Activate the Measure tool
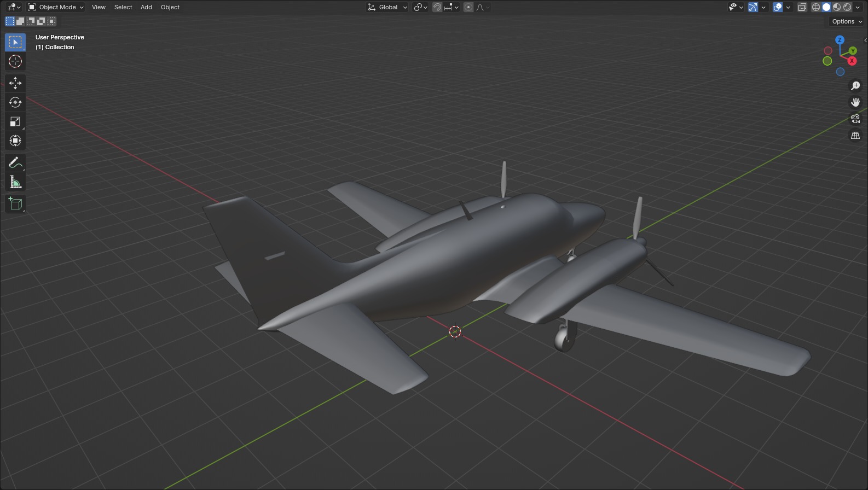The width and height of the screenshot is (868, 490). pos(15,182)
